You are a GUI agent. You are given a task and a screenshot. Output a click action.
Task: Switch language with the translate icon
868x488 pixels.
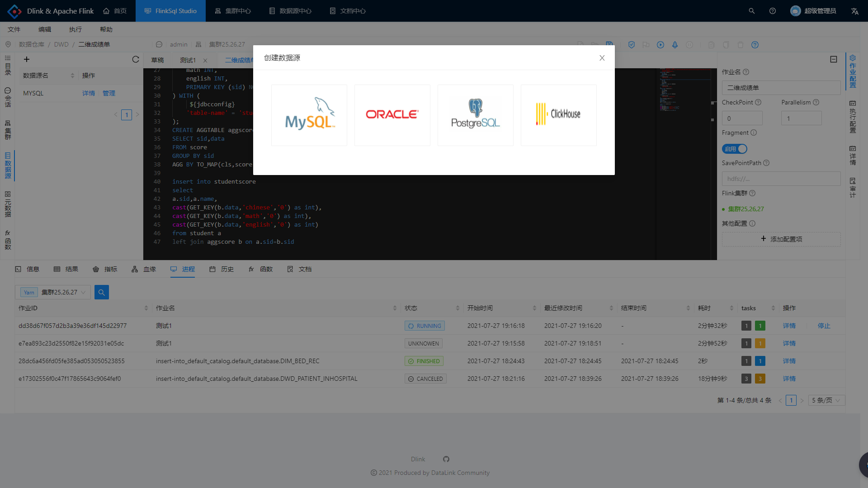pyautogui.click(x=854, y=11)
